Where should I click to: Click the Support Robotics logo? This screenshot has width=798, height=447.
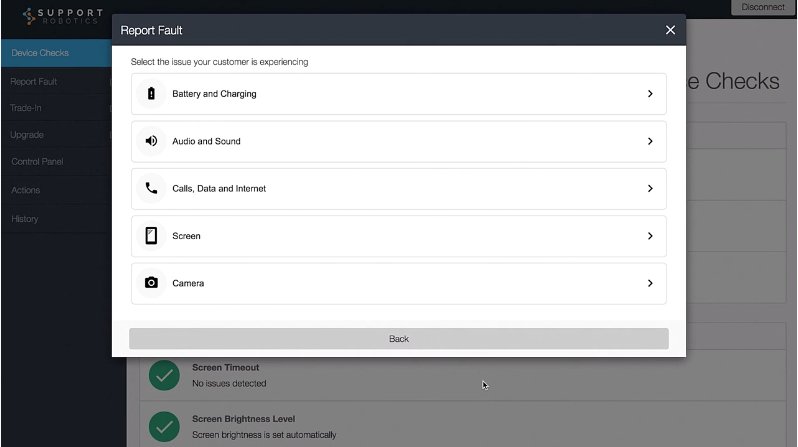point(63,16)
